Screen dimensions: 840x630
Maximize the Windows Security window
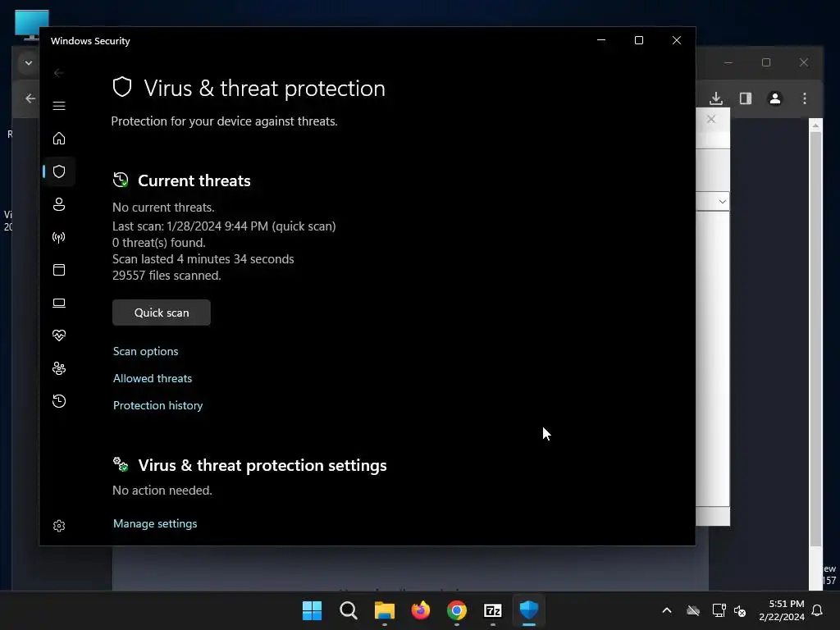[x=638, y=40]
